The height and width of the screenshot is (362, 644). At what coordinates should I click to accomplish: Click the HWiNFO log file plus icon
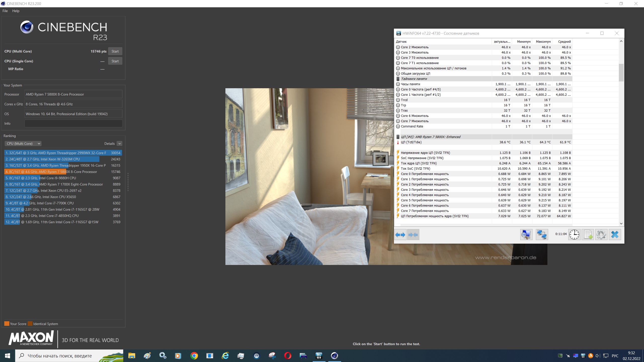588,235
